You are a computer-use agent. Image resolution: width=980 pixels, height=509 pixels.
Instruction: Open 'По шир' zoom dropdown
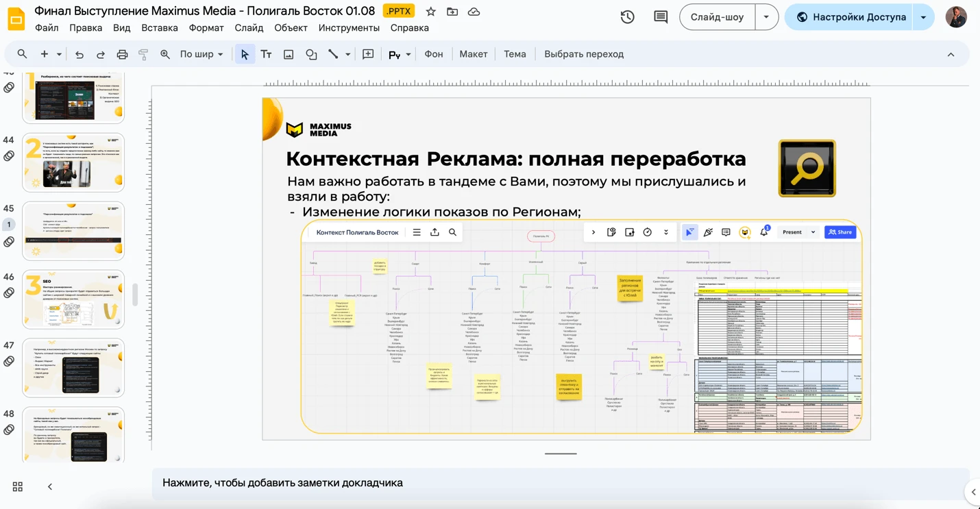click(x=201, y=54)
